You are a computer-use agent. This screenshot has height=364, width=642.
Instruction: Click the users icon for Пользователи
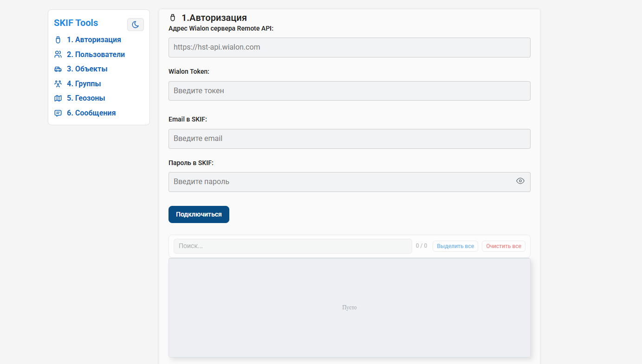[x=58, y=54]
